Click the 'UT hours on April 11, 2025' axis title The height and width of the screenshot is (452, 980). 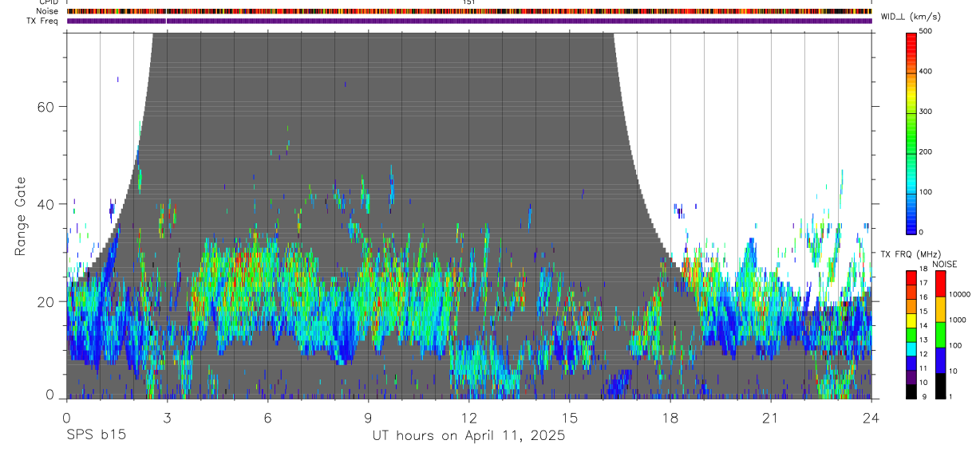pos(468,436)
